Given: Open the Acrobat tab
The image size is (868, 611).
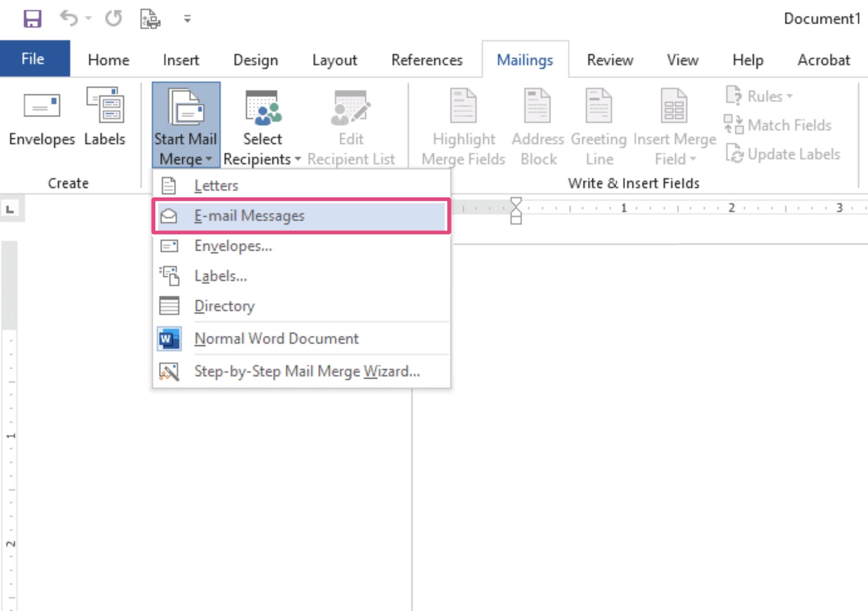Looking at the screenshot, I should point(824,60).
